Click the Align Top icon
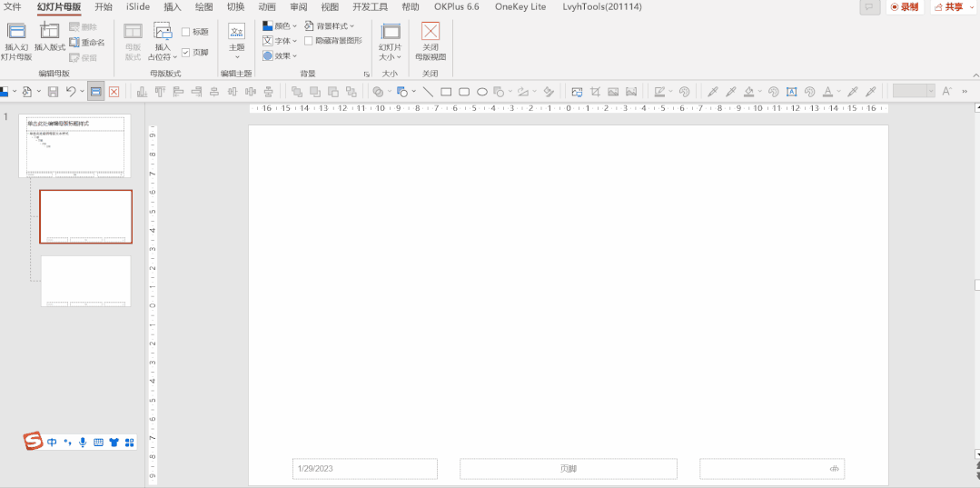 tap(160, 92)
